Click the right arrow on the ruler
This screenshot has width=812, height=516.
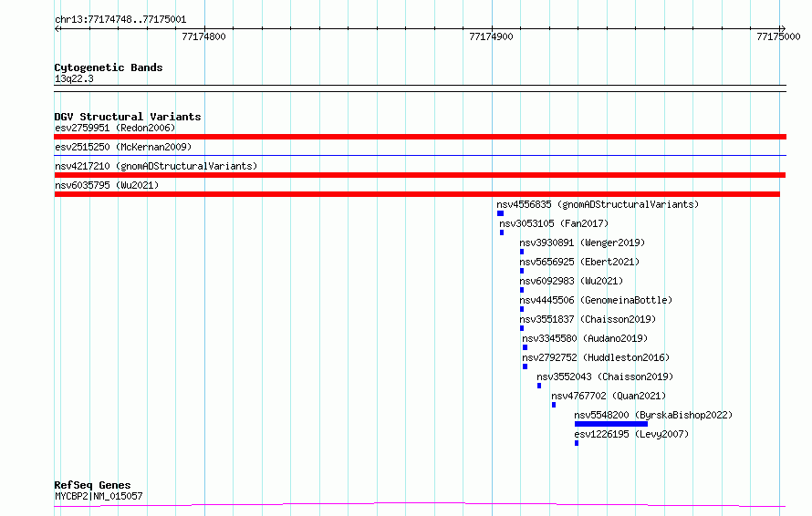tap(783, 29)
